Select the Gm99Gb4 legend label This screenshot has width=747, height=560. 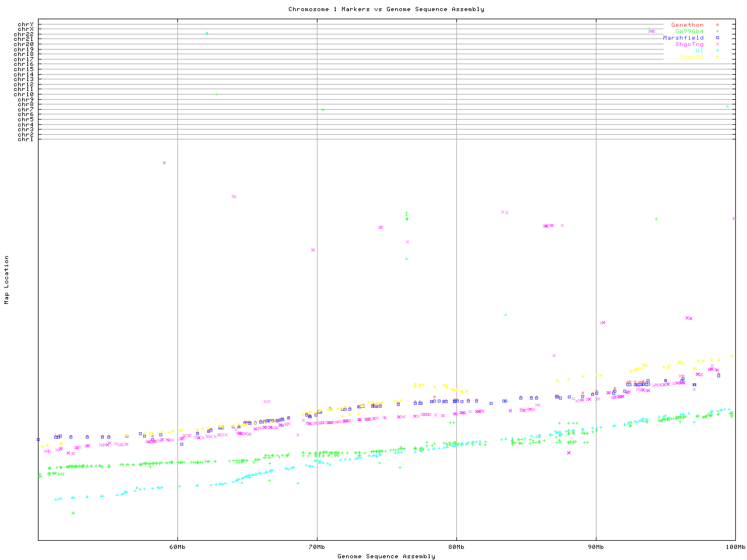(x=689, y=32)
